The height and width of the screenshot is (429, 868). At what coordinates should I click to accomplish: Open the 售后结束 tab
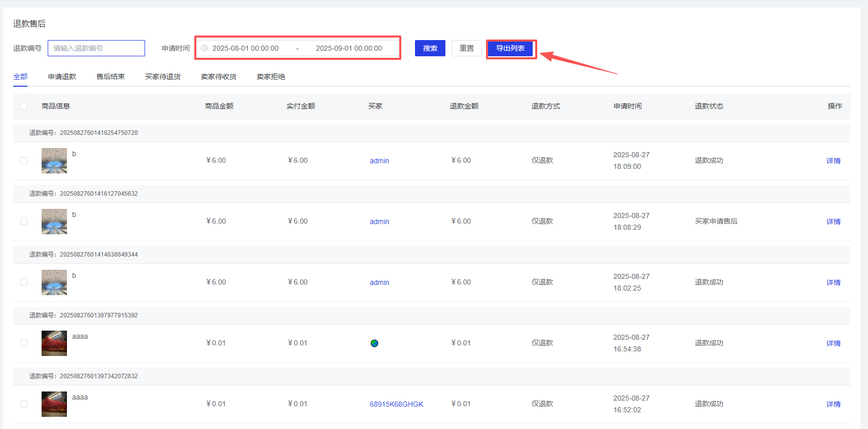pos(111,77)
